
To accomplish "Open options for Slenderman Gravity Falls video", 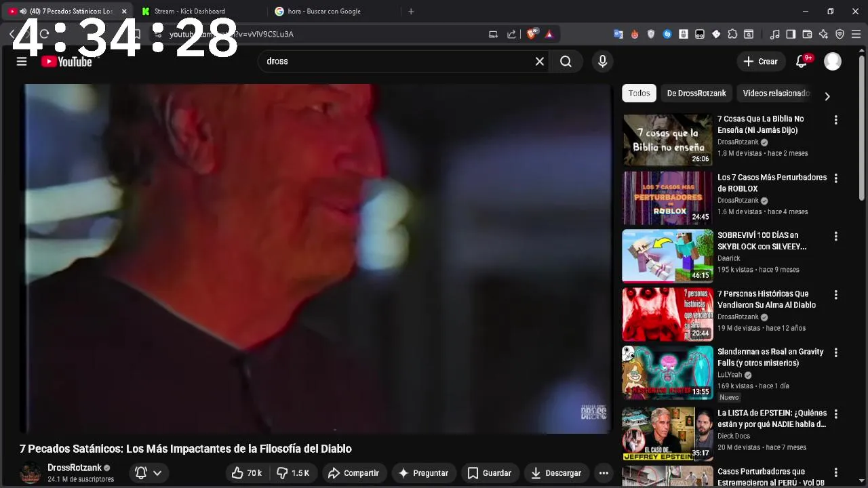I will (835, 352).
